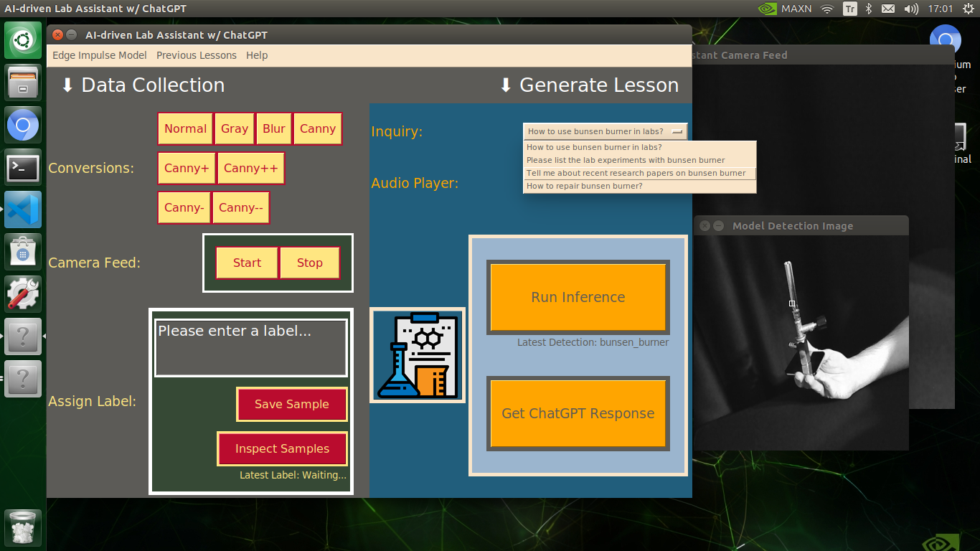Open the Terminal from the dock

[23, 168]
